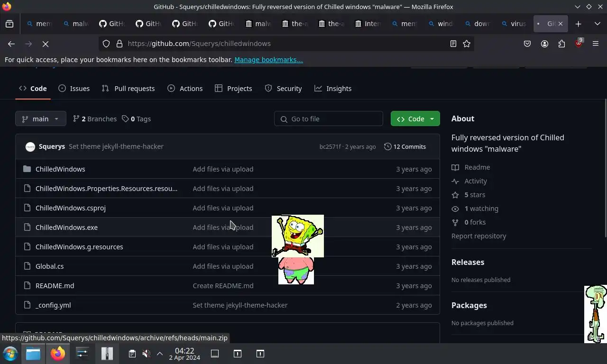Open Global.cs file
The height and width of the screenshot is (364, 607).
coord(49,266)
